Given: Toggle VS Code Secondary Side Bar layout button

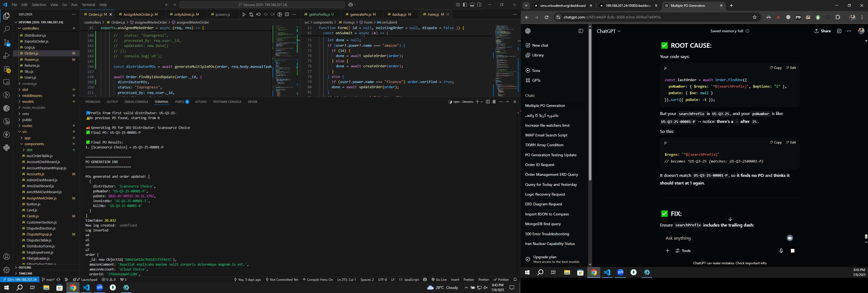Looking at the screenshot, I should 479,5.
